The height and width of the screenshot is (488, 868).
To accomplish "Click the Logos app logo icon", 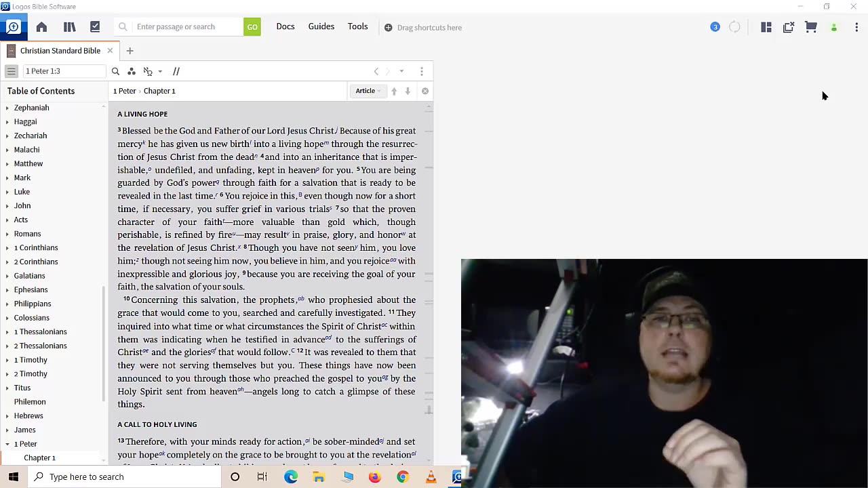I will (x=13, y=27).
